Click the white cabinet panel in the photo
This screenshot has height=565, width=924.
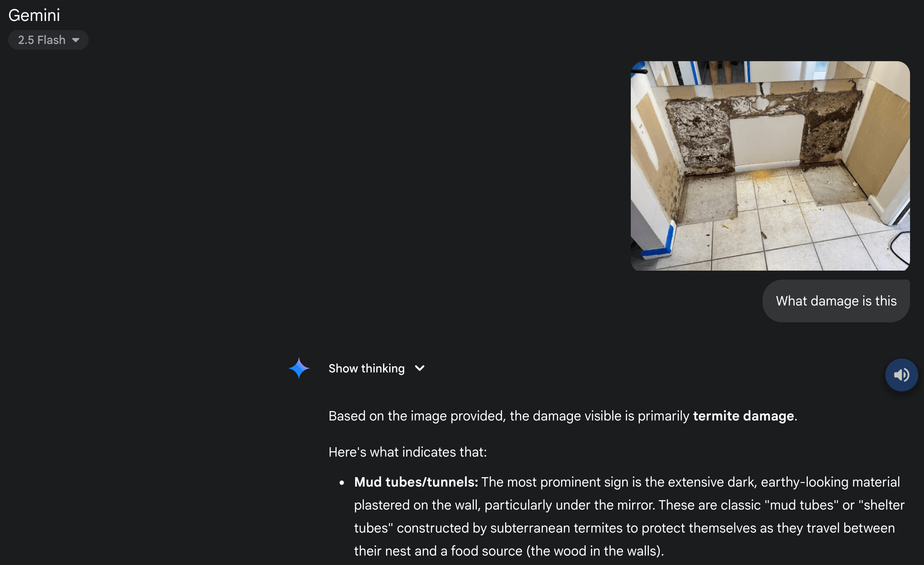[766, 142]
